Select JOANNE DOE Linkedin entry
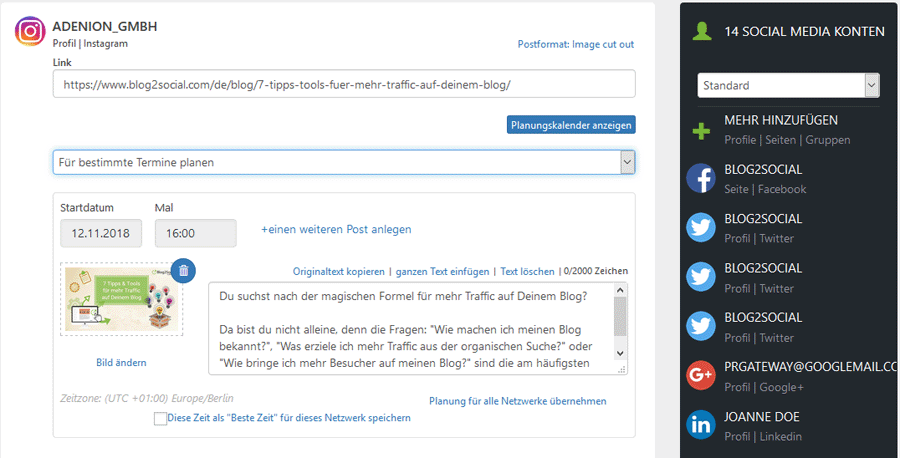Image resolution: width=900 pixels, height=458 pixels. pyautogui.click(x=790, y=425)
